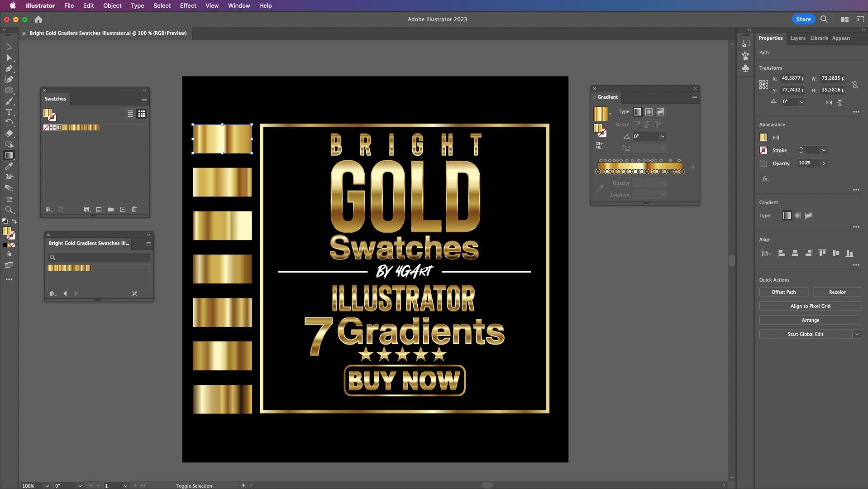Screen dimensions: 868x489
Task: Switch to the Layers tab
Action: coord(797,38)
